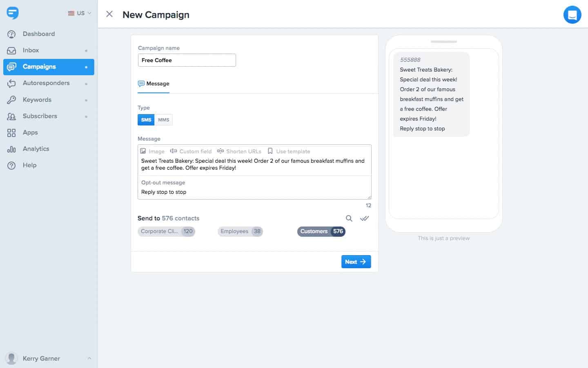This screenshot has height=368, width=588.
Task: Click Use template bookmark option
Action: [x=289, y=151]
